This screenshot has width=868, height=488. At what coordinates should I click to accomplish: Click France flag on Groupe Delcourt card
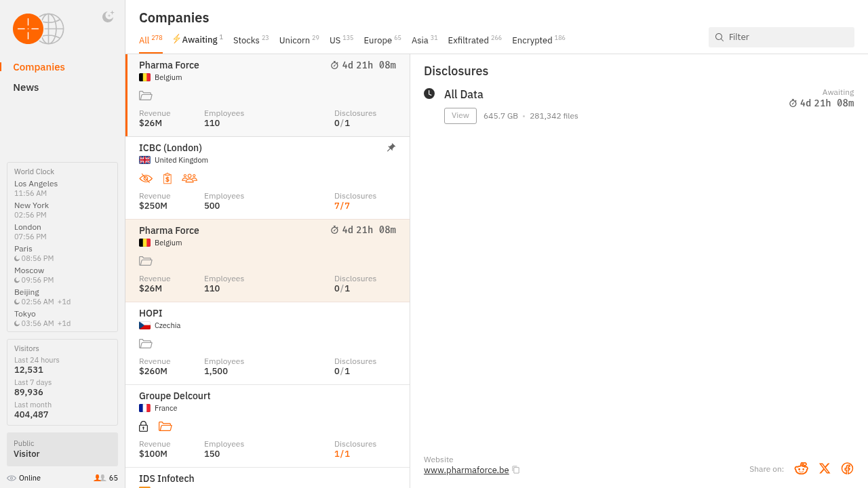144,408
